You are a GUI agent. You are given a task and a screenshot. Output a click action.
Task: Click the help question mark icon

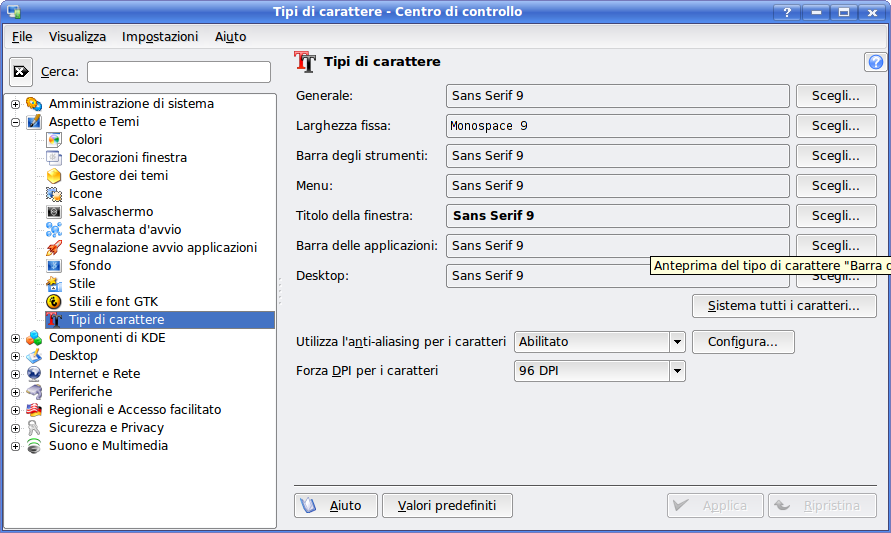(875, 62)
